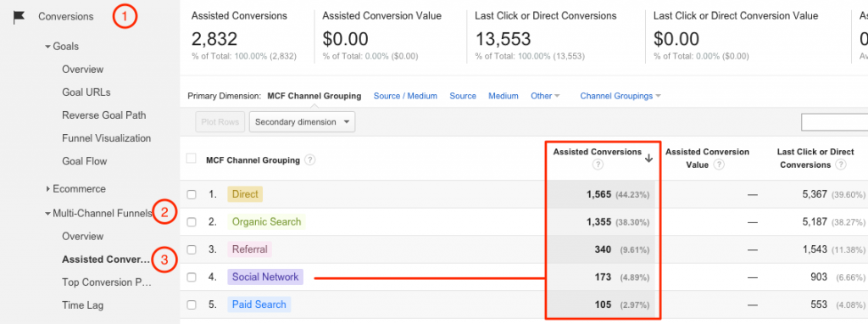The image size is (868, 324).
Task: Switch primary dimension to Source / Medium
Action: click(x=405, y=96)
